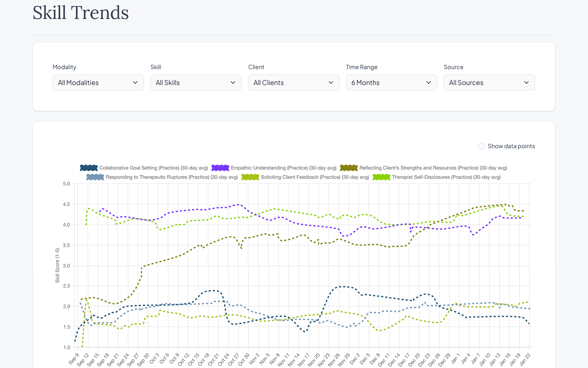The height and width of the screenshot is (368, 588).
Task: Toggle the Therapist Self-Disclosures legend label text
Action: tap(446, 177)
